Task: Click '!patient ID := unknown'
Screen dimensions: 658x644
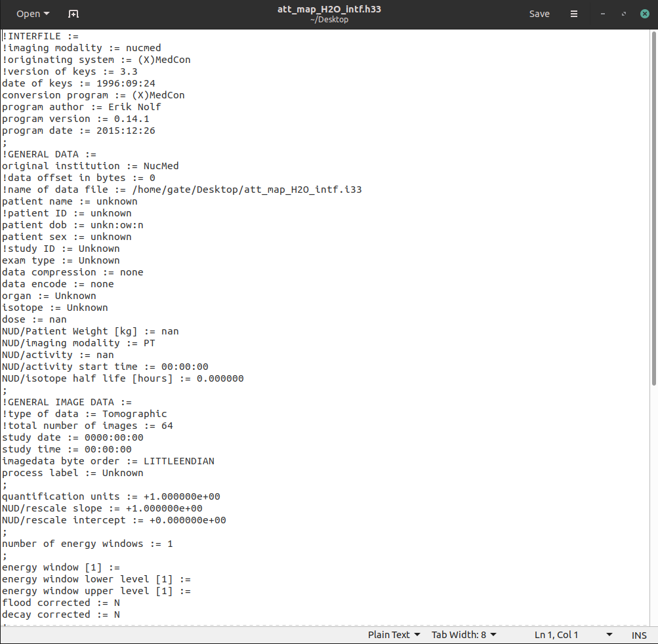Action: coord(67,213)
